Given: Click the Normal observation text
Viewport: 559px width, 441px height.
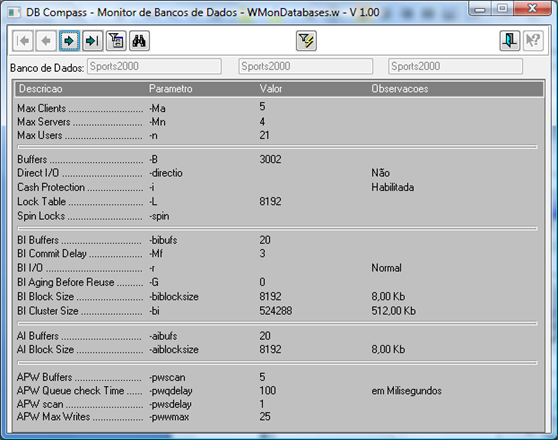Looking at the screenshot, I should click(386, 268).
